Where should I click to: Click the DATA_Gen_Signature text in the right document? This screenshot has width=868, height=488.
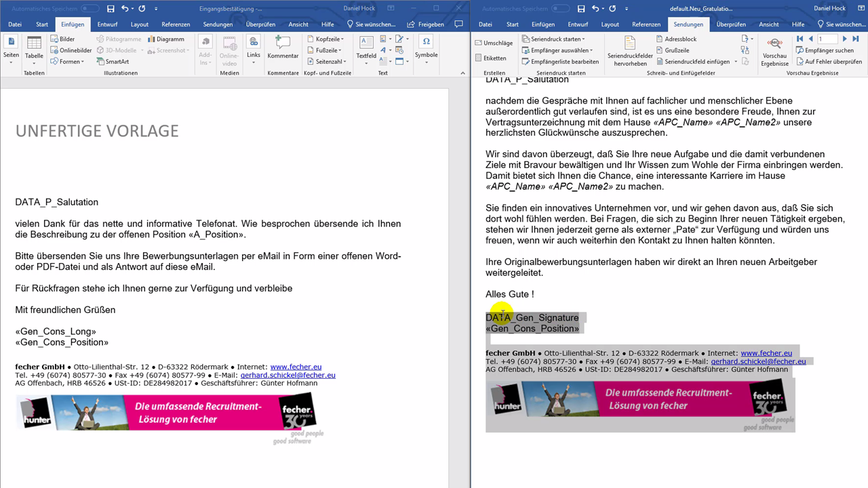coord(532,317)
